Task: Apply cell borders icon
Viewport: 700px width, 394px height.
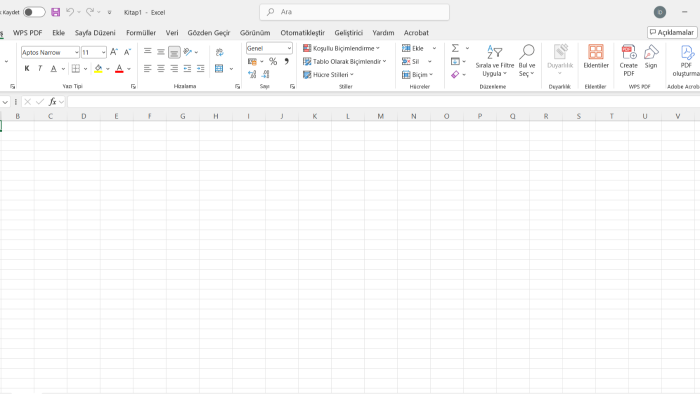Action: [x=76, y=68]
